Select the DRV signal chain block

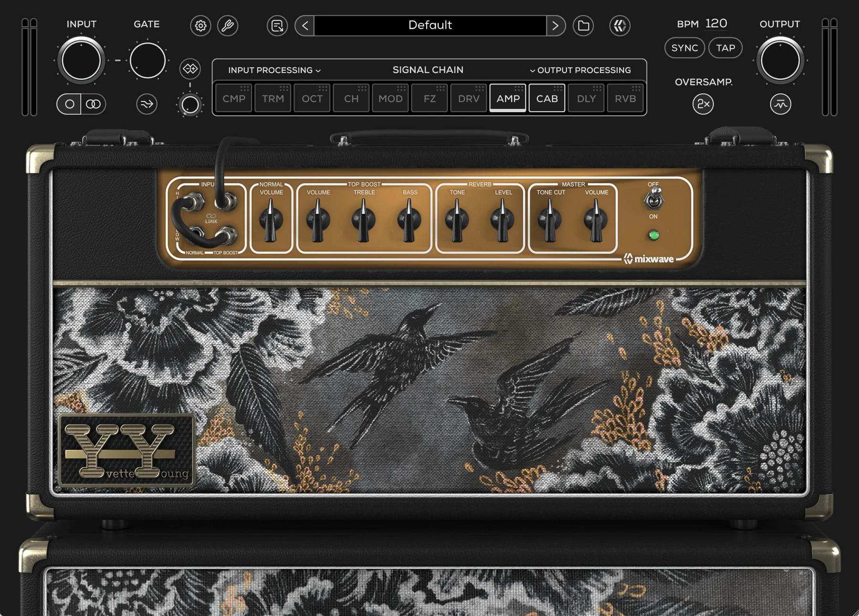(469, 98)
